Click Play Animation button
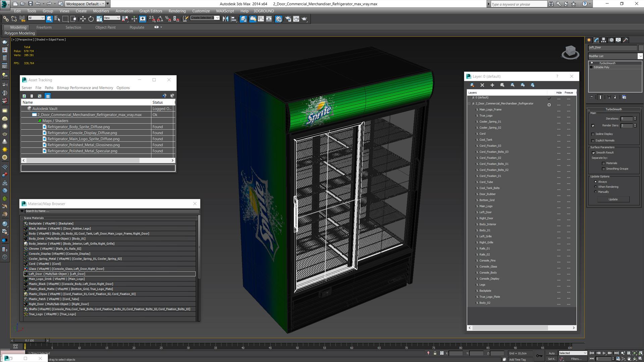This screenshot has height=362, width=644. [604, 353]
